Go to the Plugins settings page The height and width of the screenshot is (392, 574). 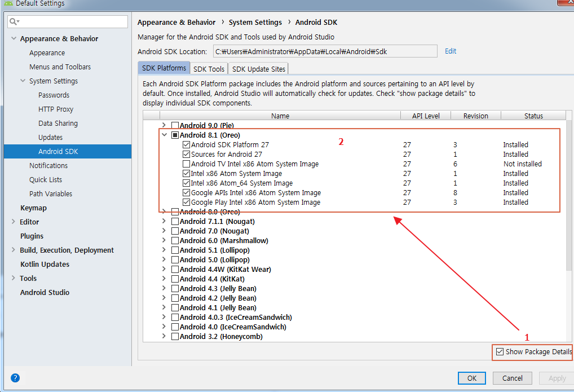pyautogui.click(x=32, y=236)
